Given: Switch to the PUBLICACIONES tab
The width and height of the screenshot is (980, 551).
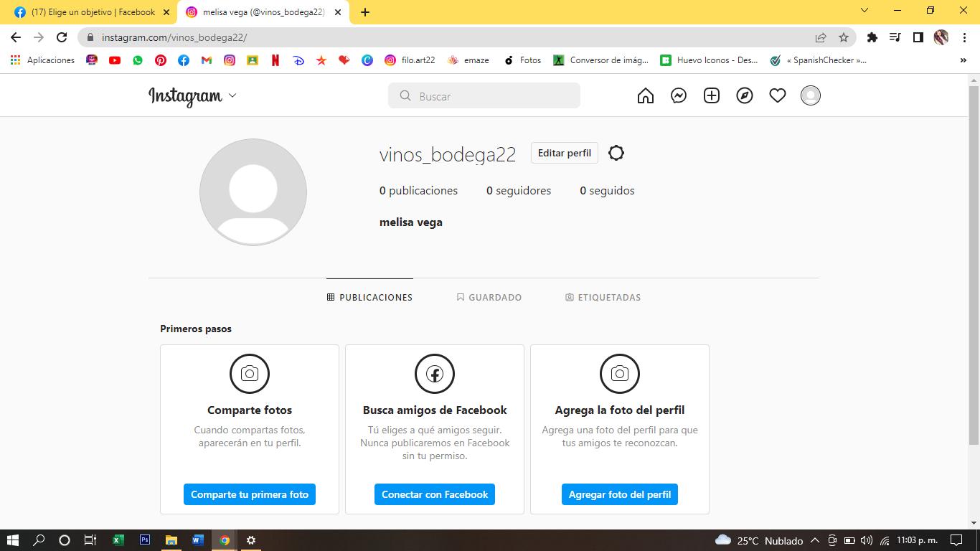Looking at the screenshot, I should [369, 297].
